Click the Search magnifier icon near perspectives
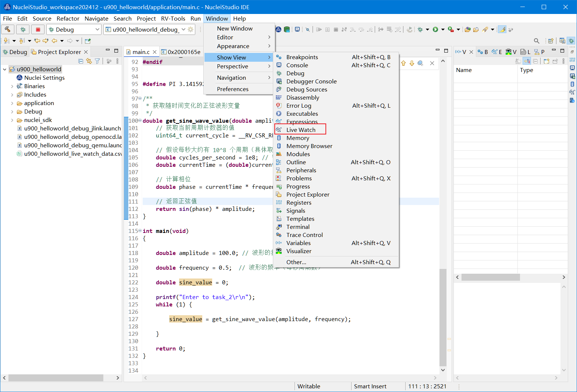 (537, 41)
